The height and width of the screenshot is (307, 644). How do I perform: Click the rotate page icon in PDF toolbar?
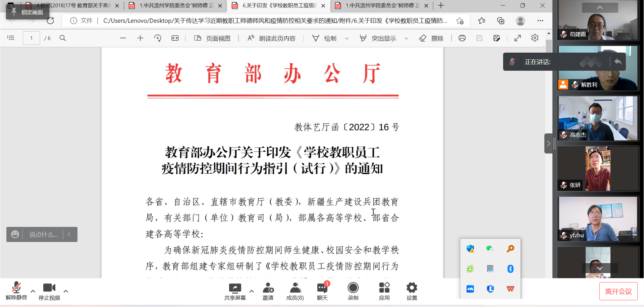(x=158, y=38)
